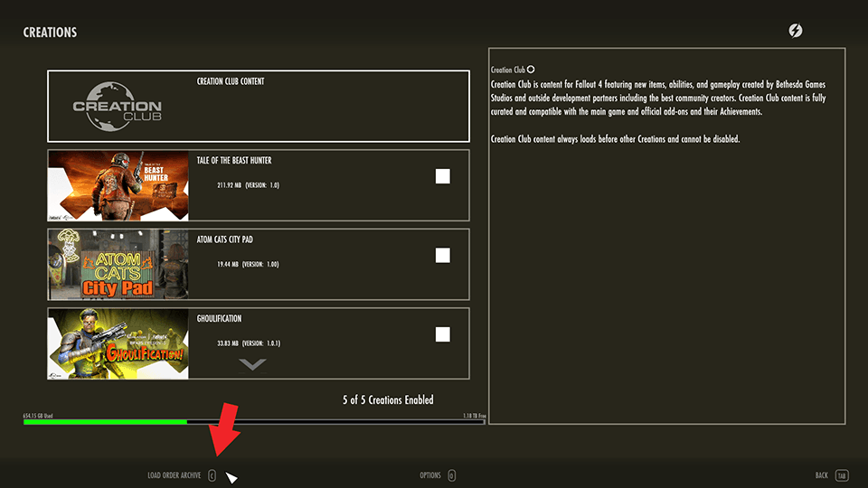Select the Atom Cats City Pad thumbnail

(118, 264)
